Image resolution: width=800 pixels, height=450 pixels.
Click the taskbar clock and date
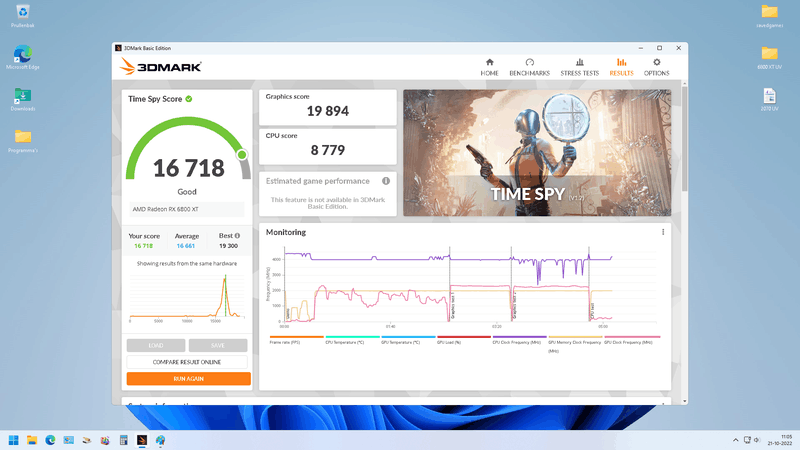pyautogui.click(x=781, y=440)
